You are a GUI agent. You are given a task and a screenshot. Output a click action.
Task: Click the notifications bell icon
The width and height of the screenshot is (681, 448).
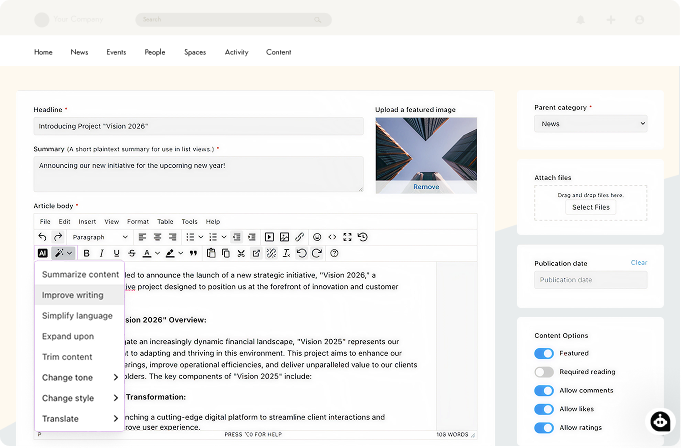coord(581,20)
